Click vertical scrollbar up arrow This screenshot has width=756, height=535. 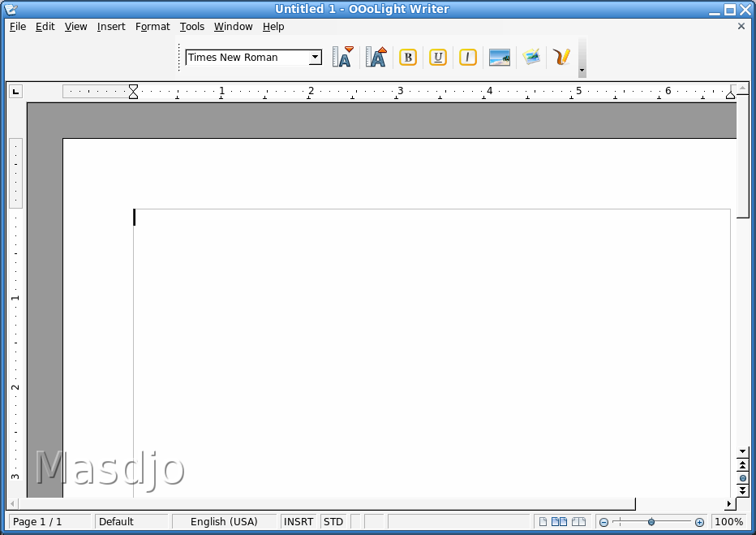tap(742, 88)
